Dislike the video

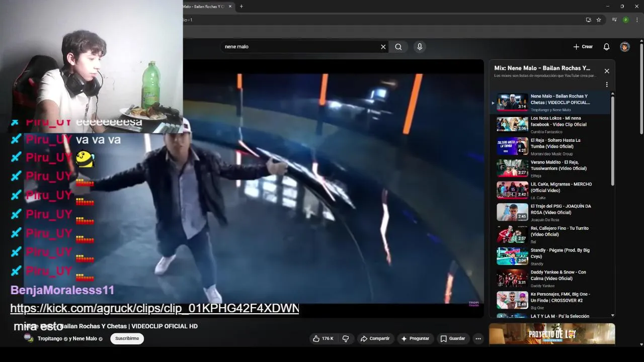346,339
